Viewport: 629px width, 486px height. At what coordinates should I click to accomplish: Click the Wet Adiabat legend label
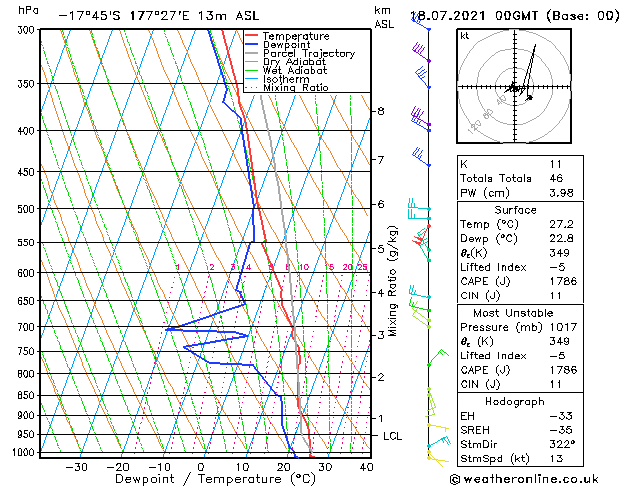click(295, 70)
